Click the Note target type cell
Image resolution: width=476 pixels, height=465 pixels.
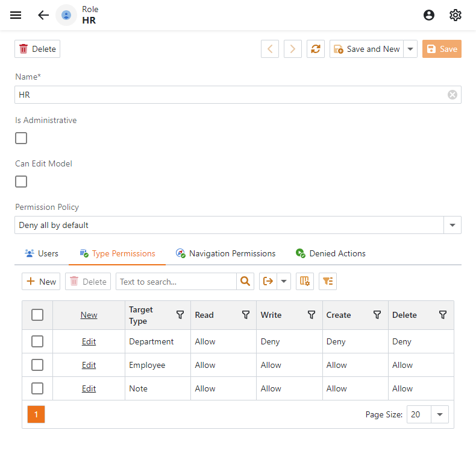click(x=158, y=388)
